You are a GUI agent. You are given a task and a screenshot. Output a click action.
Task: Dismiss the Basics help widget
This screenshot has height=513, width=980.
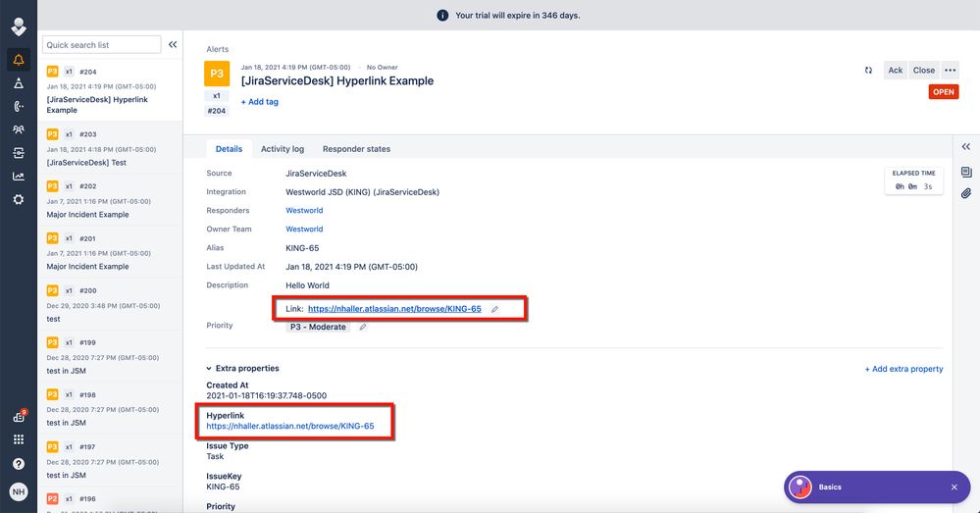coord(954,487)
